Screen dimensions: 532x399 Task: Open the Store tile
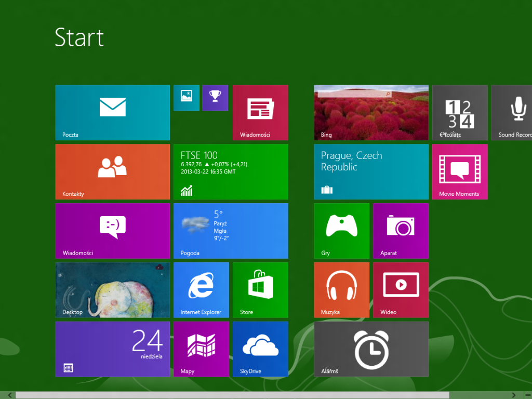pyautogui.click(x=260, y=290)
